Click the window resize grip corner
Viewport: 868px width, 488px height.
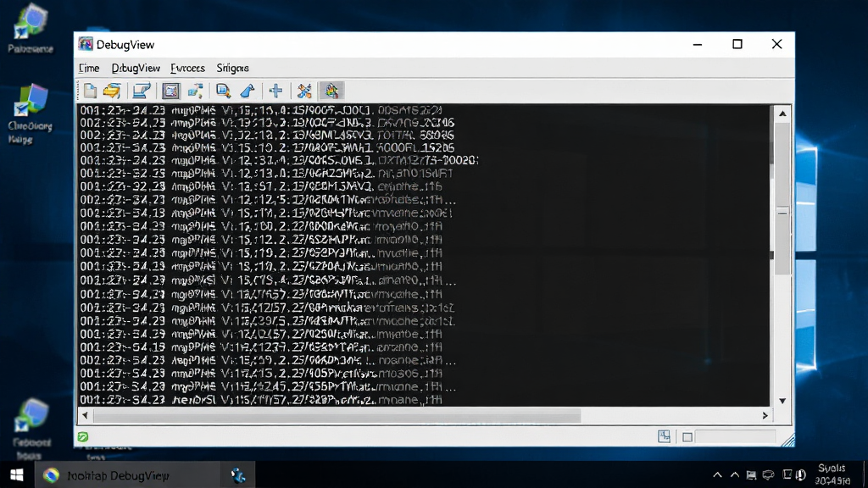788,441
